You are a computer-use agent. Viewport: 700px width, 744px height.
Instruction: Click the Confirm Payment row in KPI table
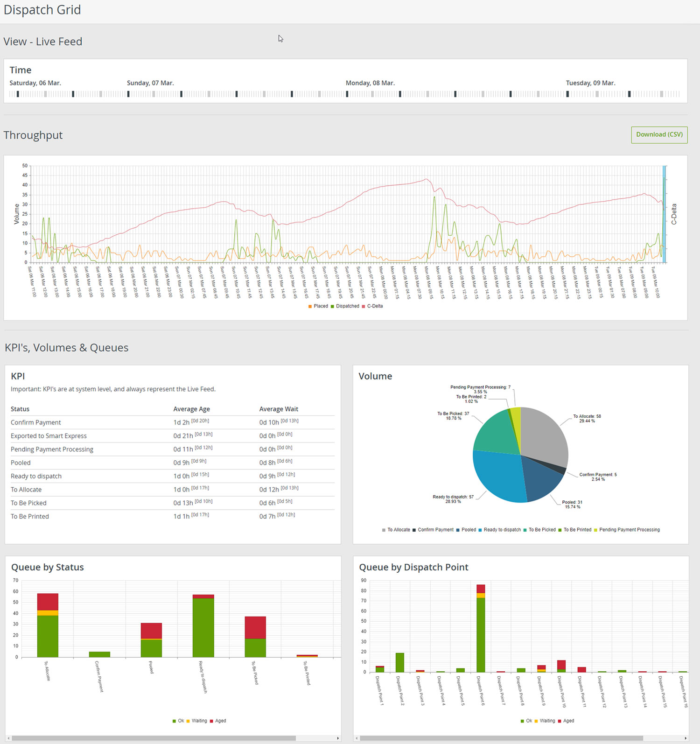(173, 422)
